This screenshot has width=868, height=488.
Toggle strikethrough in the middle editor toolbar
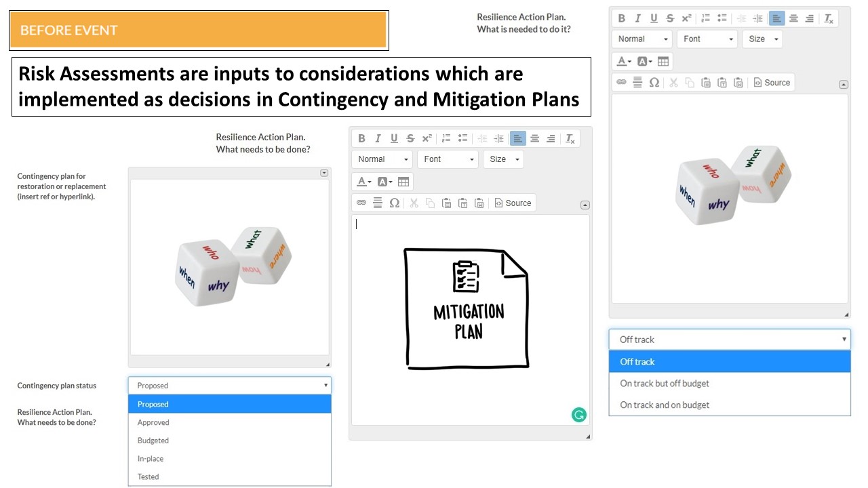point(410,138)
